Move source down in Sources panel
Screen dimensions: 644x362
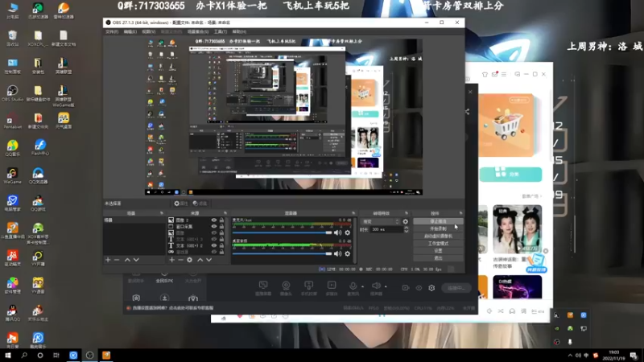click(209, 260)
